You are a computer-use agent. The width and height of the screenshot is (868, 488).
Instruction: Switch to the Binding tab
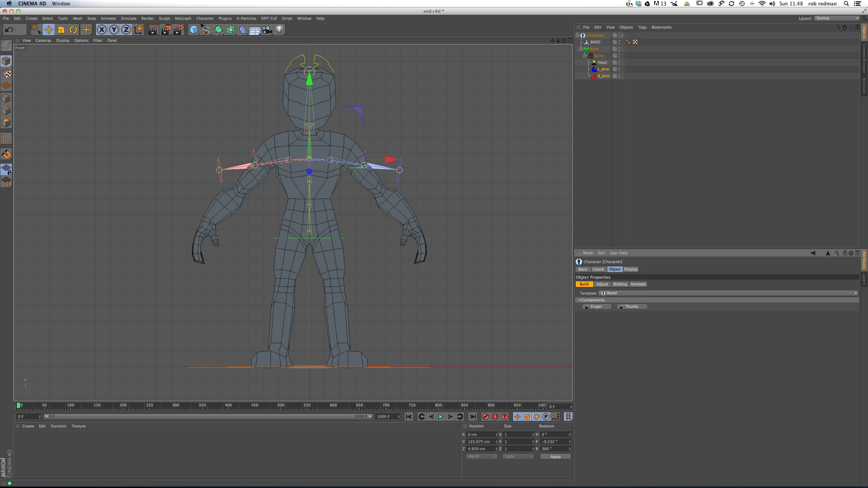click(620, 284)
